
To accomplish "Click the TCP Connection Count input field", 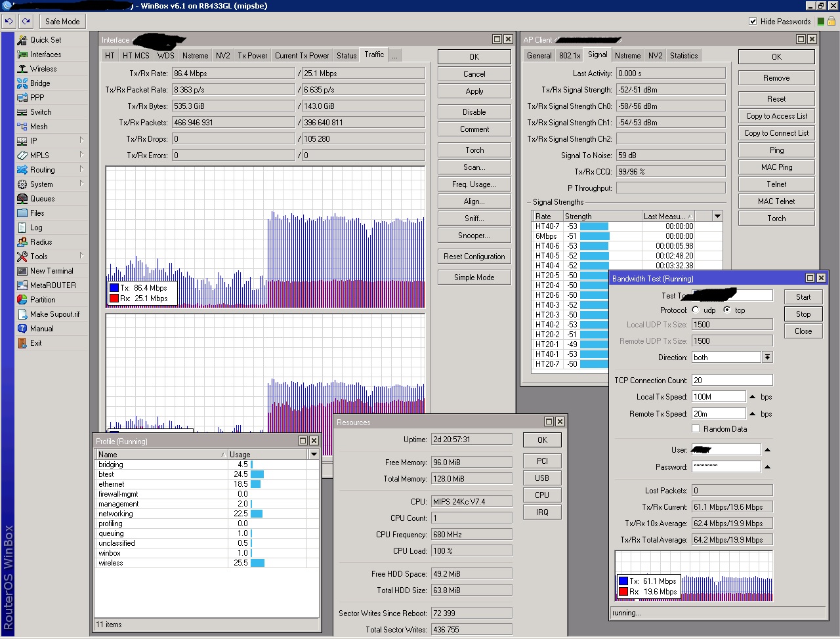I will tap(732, 380).
